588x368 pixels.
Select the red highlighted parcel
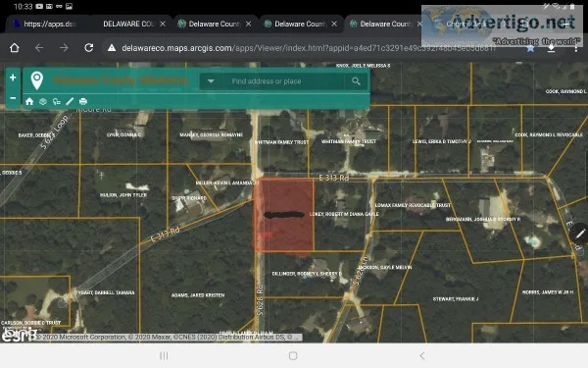point(284,215)
